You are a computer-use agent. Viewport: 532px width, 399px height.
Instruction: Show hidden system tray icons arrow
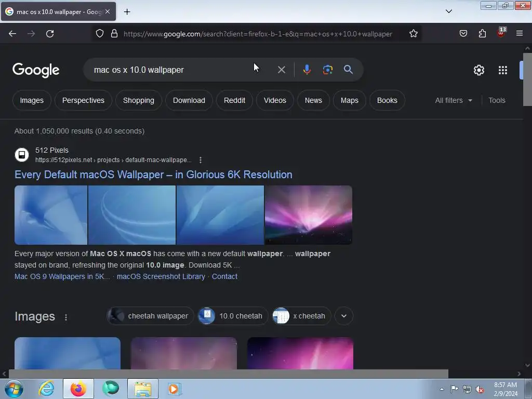tap(442, 389)
